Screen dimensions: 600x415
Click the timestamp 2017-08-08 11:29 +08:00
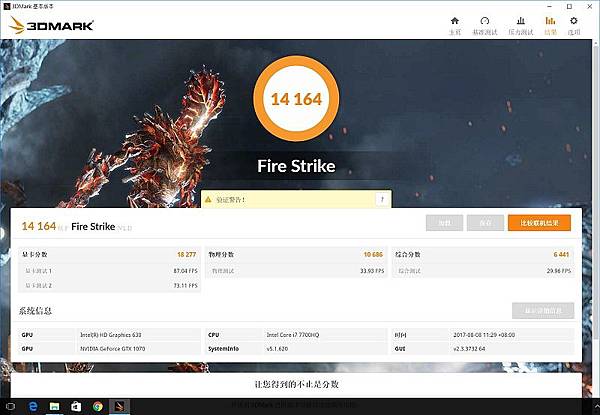point(484,335)
